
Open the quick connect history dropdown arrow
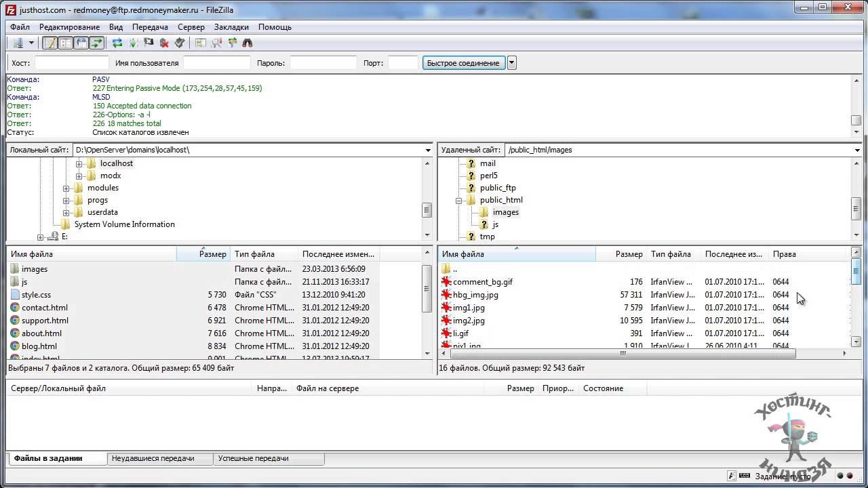point(512,63)
